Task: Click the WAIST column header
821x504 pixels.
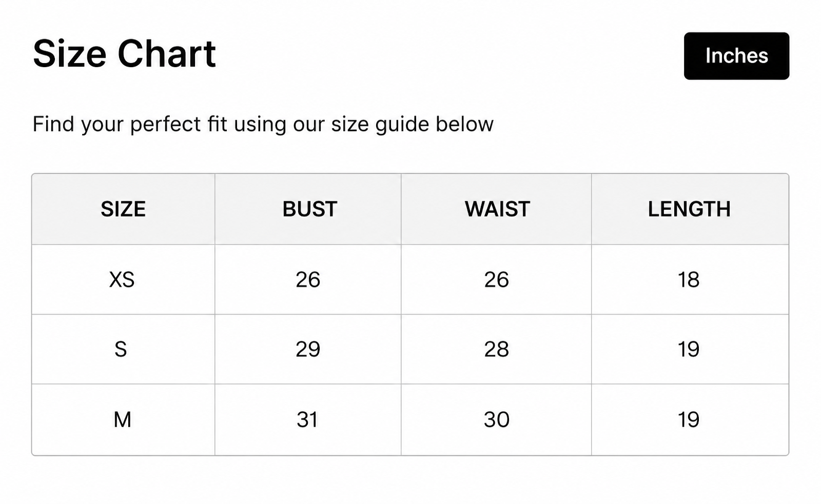Action: tap(497, 209)
